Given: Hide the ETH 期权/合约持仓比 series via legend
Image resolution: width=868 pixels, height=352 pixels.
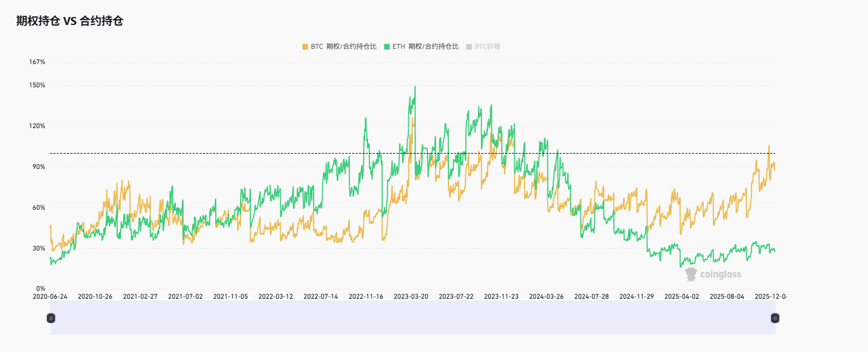Looking at the screenshot, I should (425, 46).
